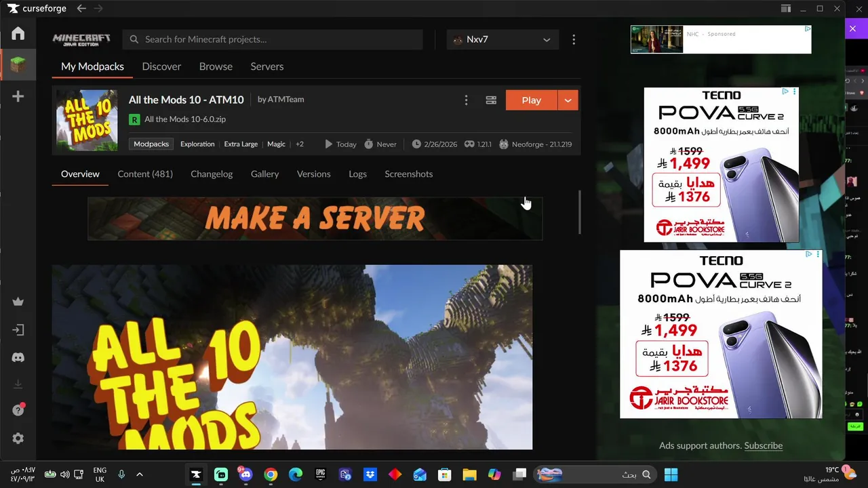Screen dimensions: 868x488
Task: View the Changelog tab
Action: click(x=212, y=174)
